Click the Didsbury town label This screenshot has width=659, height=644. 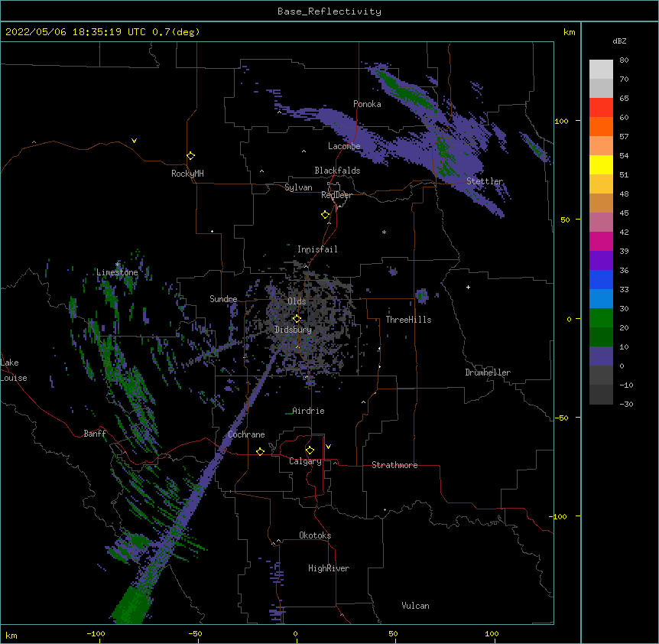pos(294,330)
